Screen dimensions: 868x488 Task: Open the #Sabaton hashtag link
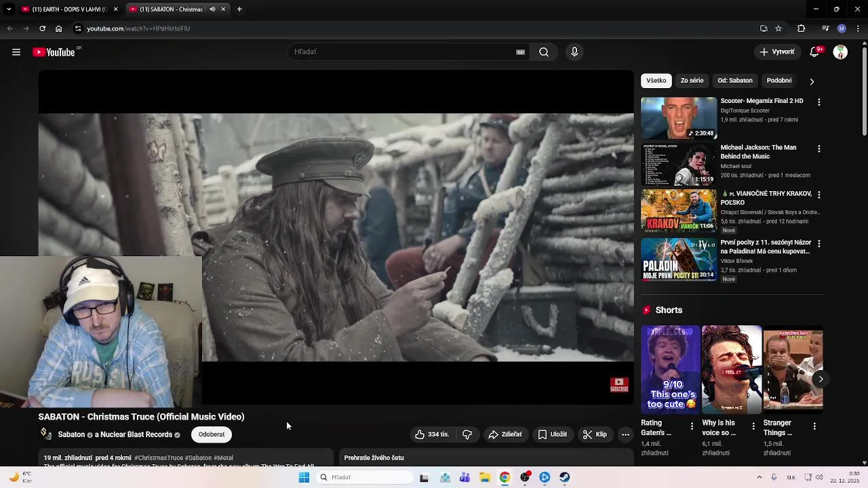tap(198, 458)
